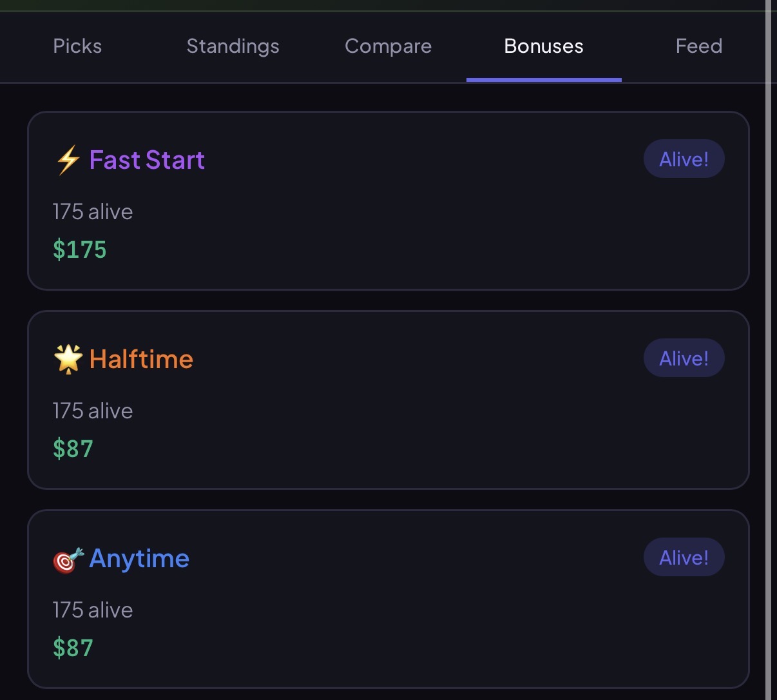Open the Compare tab
This screenshot has width=777, height=700.
(388, 46)
